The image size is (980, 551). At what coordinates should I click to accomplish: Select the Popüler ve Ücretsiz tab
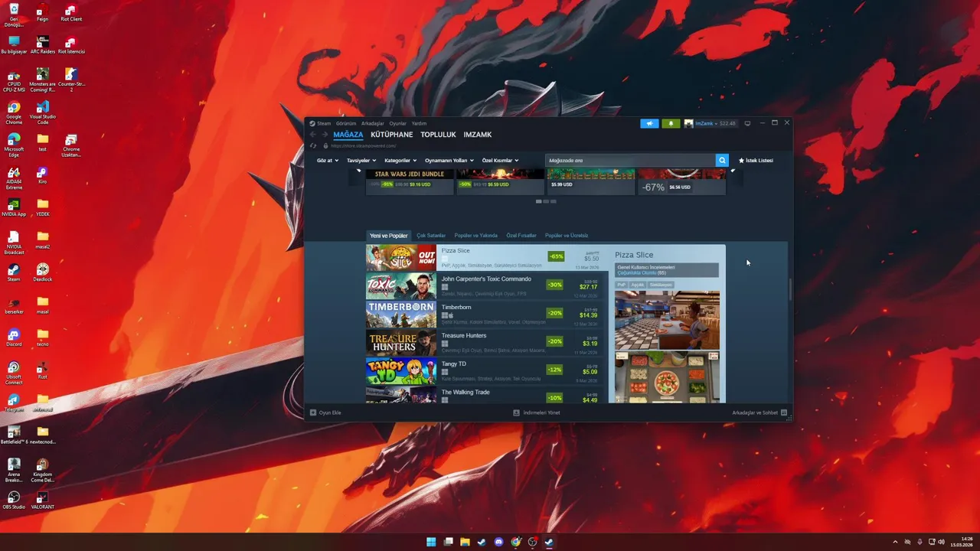coord(567,236)
